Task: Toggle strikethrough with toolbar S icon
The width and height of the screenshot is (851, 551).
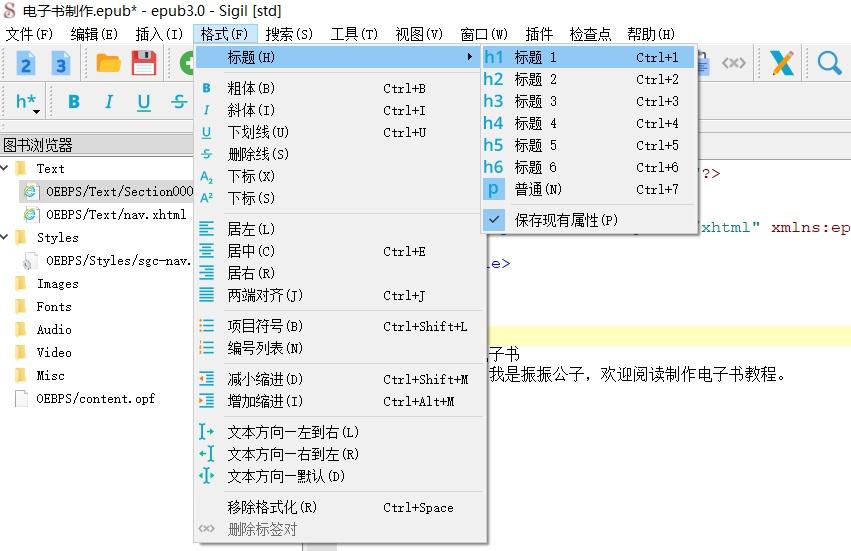Action: [x=179, y=102]
